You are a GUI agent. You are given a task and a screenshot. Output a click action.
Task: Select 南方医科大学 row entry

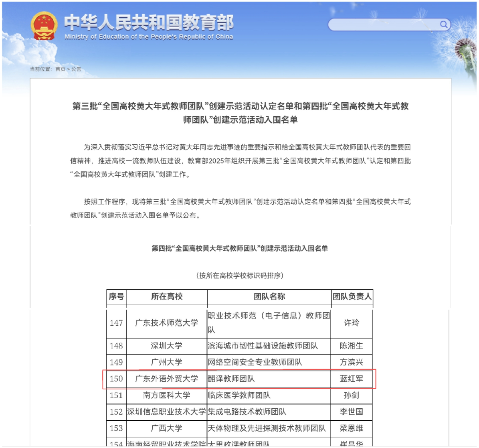[166, 395]
